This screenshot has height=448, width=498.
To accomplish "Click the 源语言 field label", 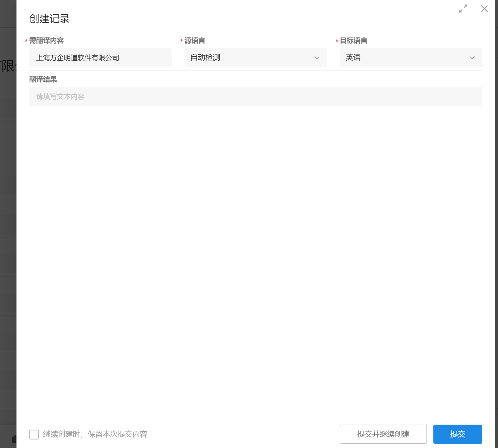I will pyautogui.click(x=195, y=41).
